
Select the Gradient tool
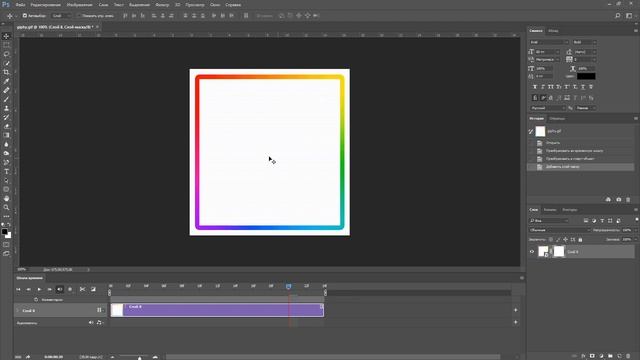point(6,135)
